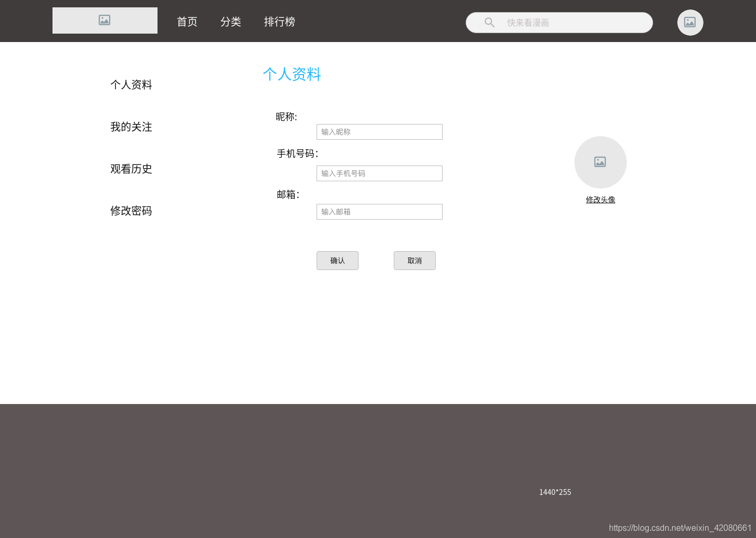The height and width of the screenshot is (538, 756).
Task: Click the 昵称: label
Action: (x=287, y=117)
